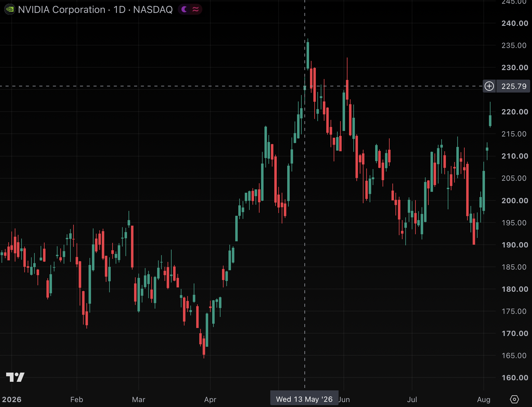Viewport: 532px width, 407px height.
Task: Click the 160.00 price axis label
Action: pos(514,377)
